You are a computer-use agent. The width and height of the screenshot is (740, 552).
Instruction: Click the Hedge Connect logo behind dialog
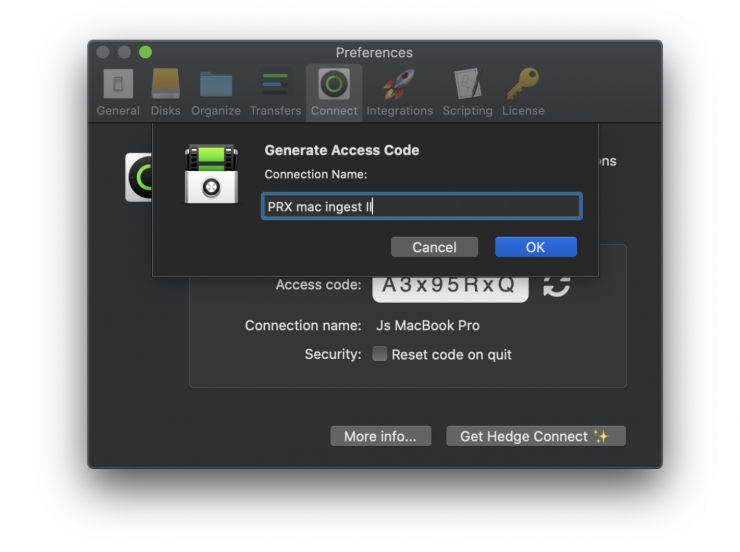(138, 177)
